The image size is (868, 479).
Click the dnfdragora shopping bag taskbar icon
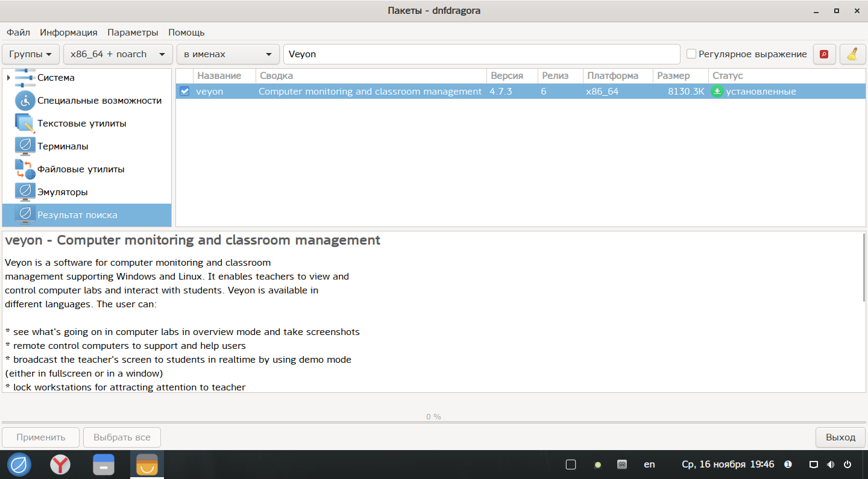pyautogui.click(x=147, y=465)
